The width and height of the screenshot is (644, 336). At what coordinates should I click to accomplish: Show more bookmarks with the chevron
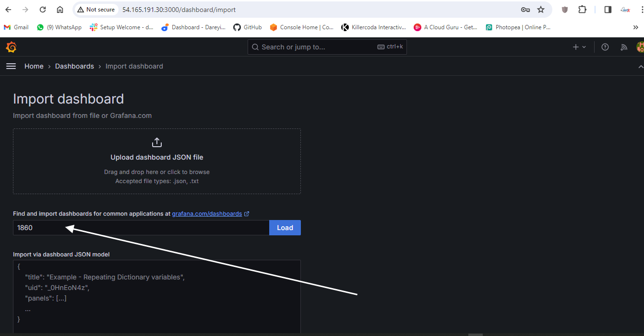(636, 27)
